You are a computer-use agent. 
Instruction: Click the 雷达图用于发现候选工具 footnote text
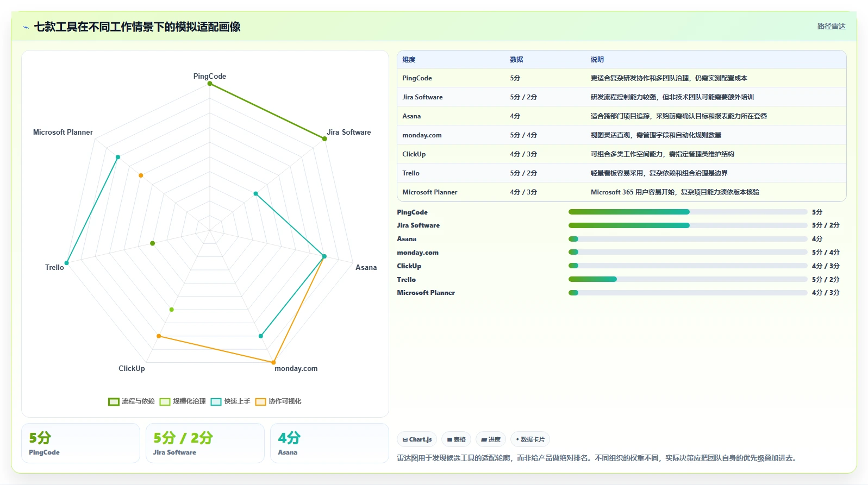point(598,458)
